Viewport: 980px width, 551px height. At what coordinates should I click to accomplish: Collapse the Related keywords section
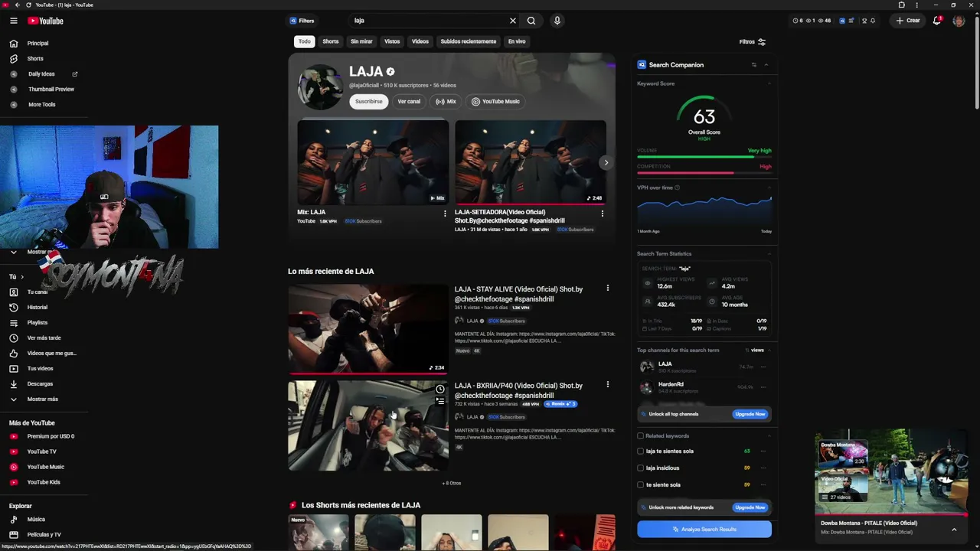point(769,435)
